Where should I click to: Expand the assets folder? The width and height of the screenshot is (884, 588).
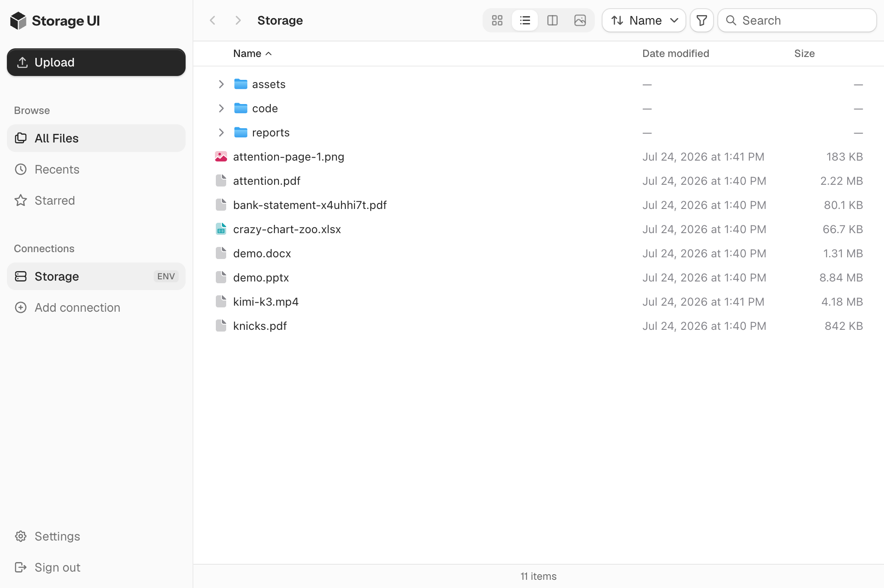[x=221, y=84]
